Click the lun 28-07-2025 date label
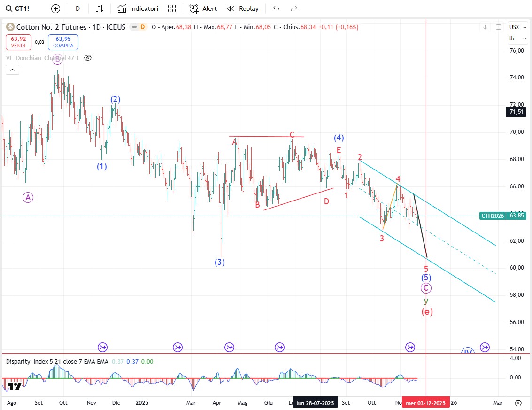Viewport: 532px width, 410px height. 315,403
